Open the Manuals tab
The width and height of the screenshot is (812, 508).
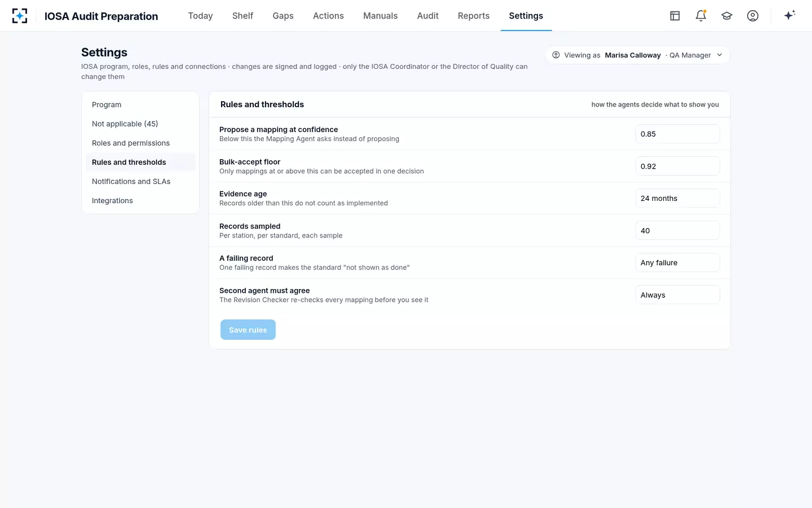381,16
